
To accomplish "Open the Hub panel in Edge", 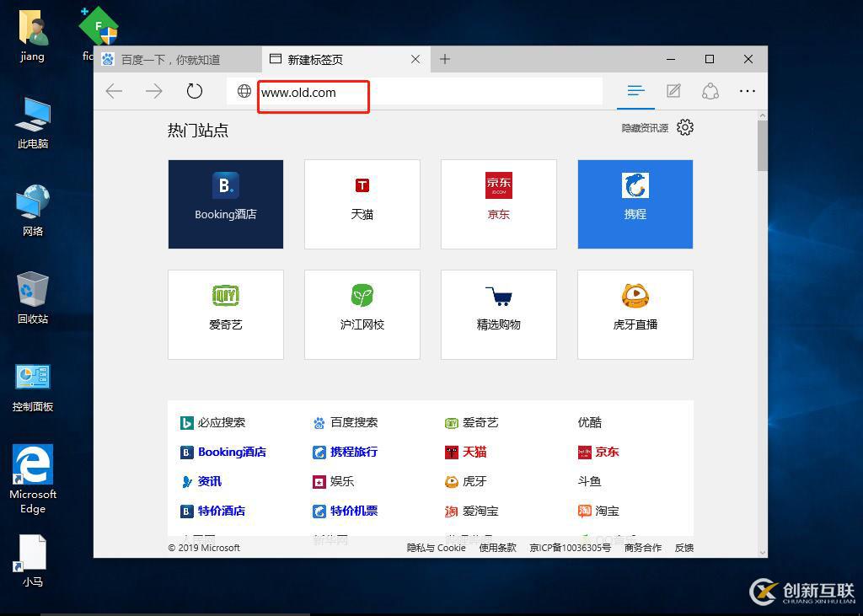I will [x=635, y=90].
